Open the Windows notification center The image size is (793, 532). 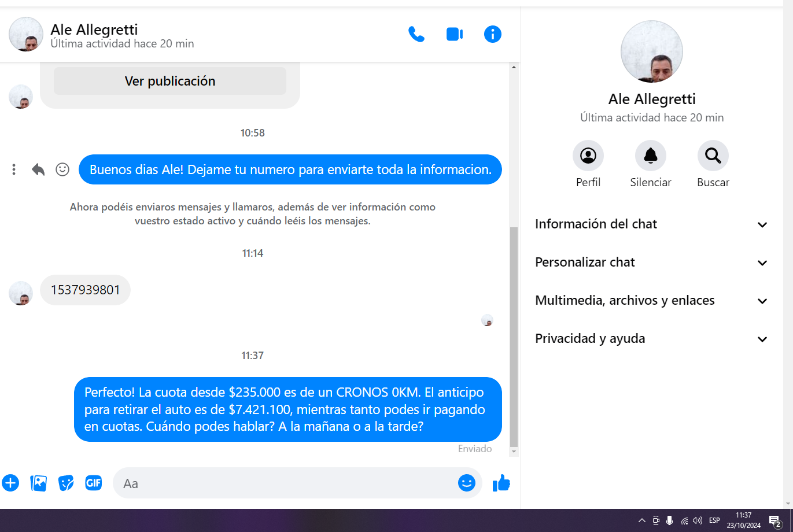[775, 520]
